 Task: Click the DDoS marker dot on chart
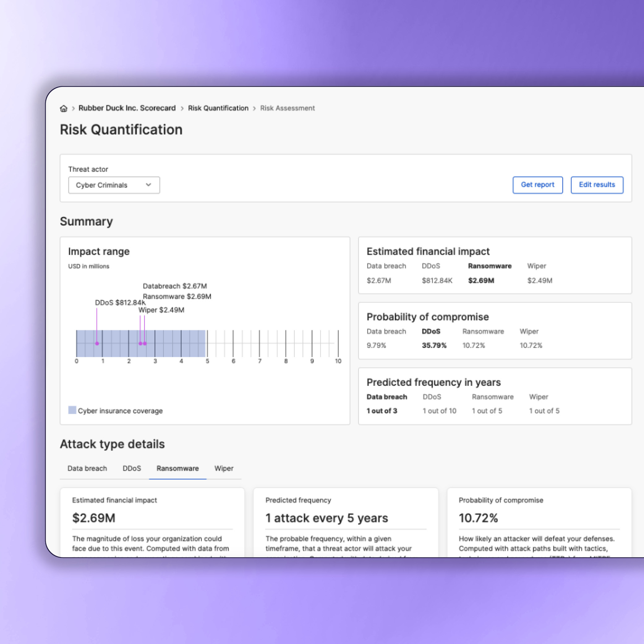pos(97,343)
